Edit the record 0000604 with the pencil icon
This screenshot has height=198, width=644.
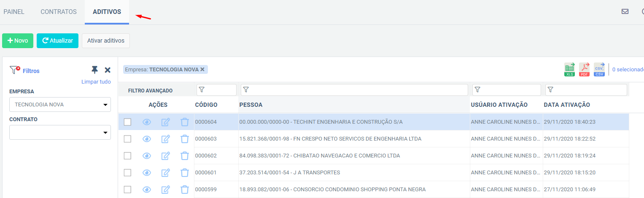(x=166, y=122)
